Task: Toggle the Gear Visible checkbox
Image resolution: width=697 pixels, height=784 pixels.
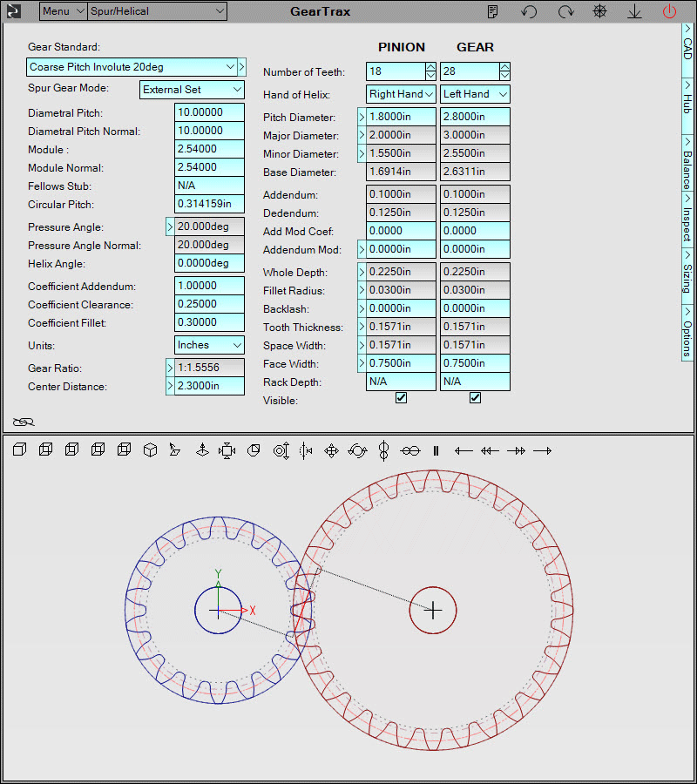Action: 475,398
